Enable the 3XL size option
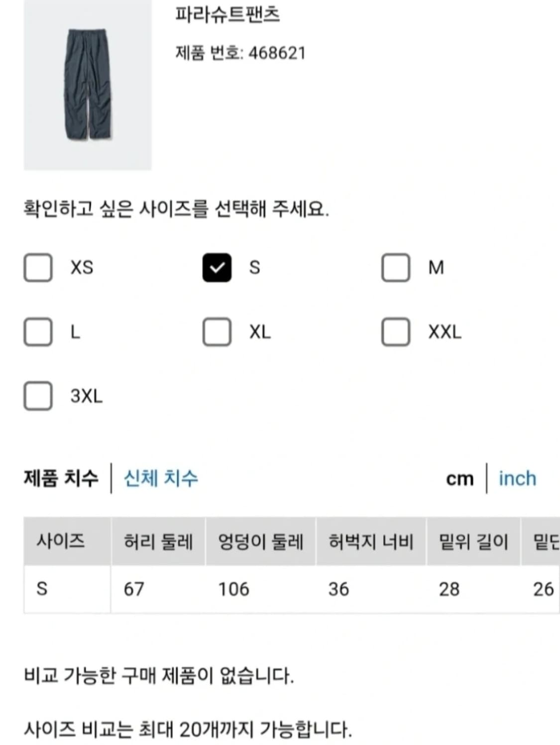Viewport: 560px width, 745px height. [x=38, y=396]
